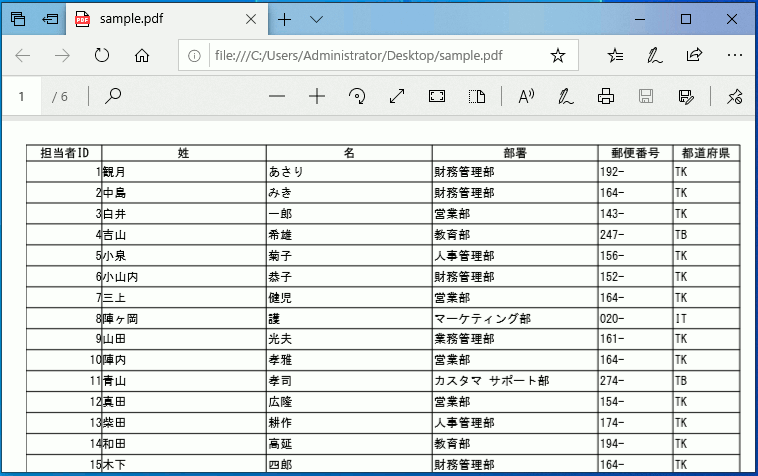This screenshot has height=476, width=758.
Task: Go back with the left arrow
Action: (x=23, y=56)
